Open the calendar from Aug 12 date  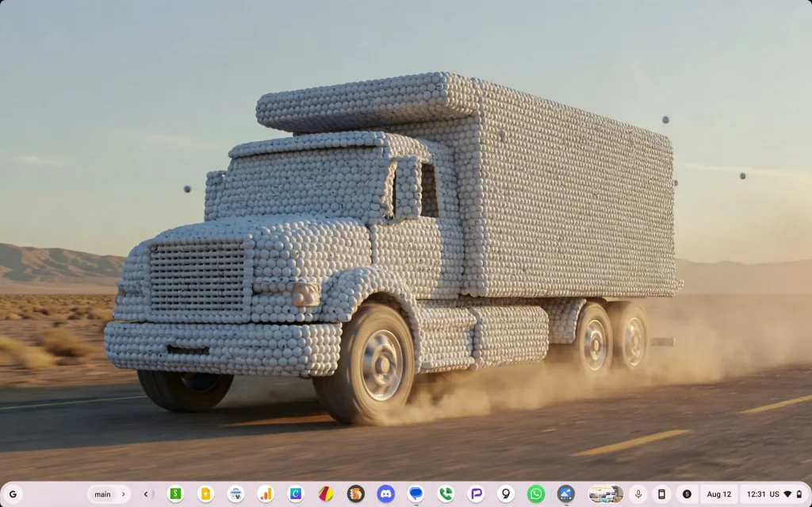pyautogui.click(x=718, y=494)
